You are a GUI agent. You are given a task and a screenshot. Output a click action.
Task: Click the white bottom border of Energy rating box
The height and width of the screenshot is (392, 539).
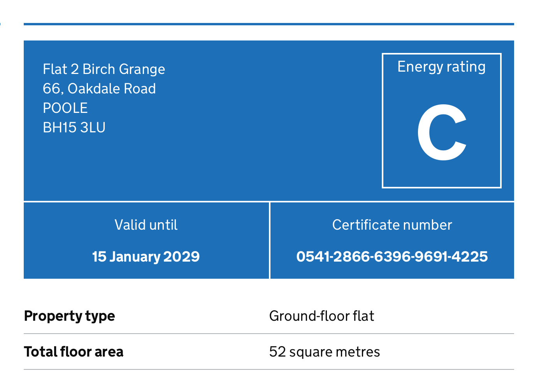[x=441, y=187]
